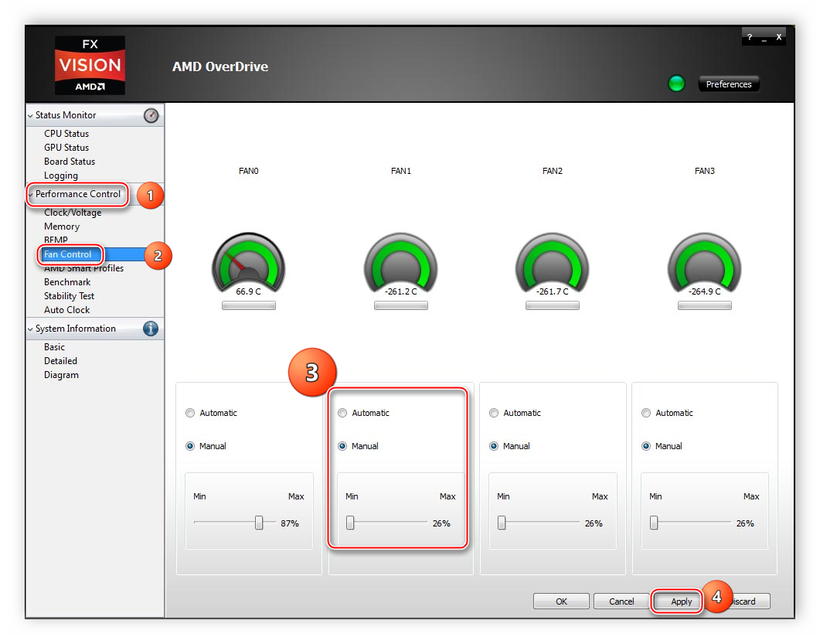Viewport: 820px width, 644px height.
Task: Enable Automatic mode for FAN3
Action: pyautogui.click(x=646, y=413)
